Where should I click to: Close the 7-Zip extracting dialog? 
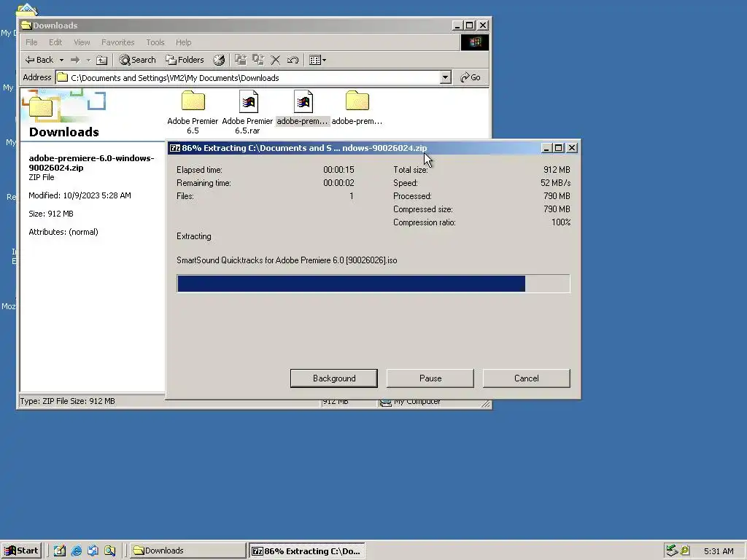pyautogui.click(x=572, y=148)
